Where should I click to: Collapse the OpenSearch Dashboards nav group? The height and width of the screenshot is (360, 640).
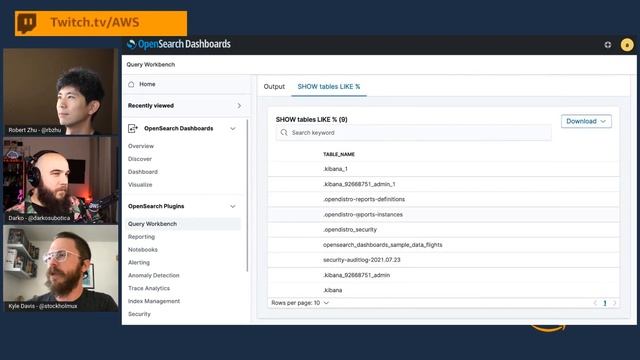(x=233, y=129)
